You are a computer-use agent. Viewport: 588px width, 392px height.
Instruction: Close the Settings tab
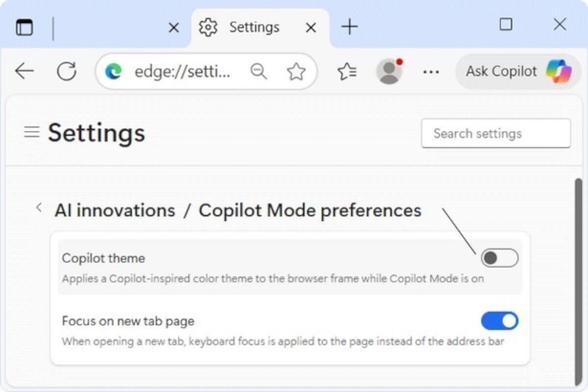pyautogui.click(x=311, y=27)
